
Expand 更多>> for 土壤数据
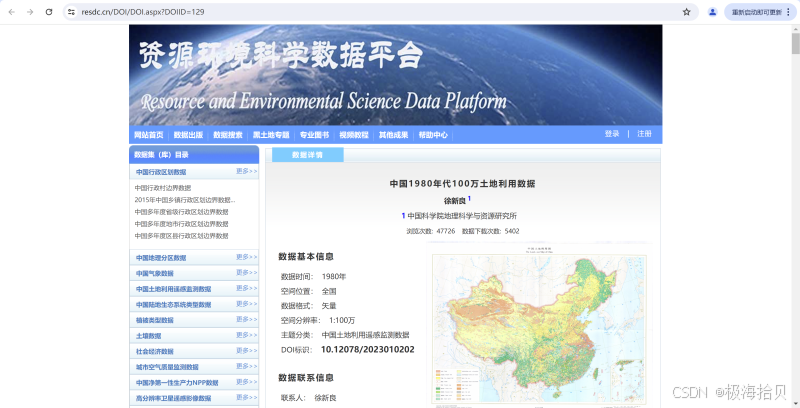246,335
